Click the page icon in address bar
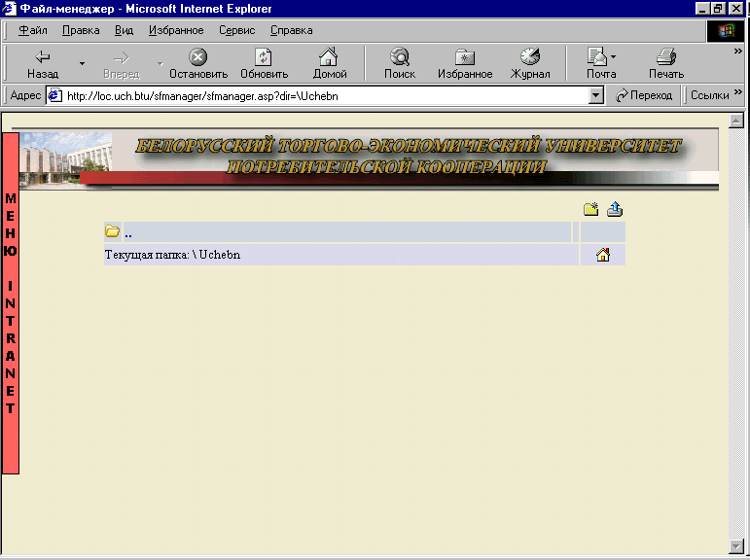Screen dimensions: 750x560 pos(55,95)
